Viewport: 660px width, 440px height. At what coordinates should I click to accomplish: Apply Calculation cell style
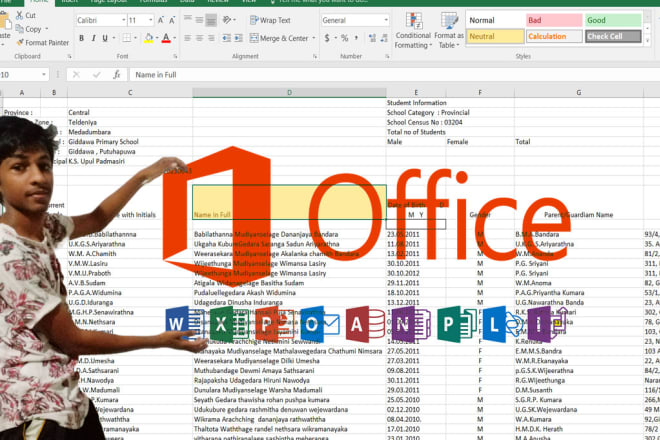click(x=554, y=36)
